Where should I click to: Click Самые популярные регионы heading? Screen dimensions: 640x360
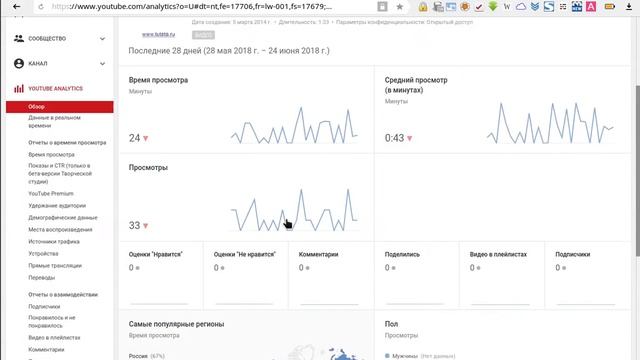(x=176, y=324)
